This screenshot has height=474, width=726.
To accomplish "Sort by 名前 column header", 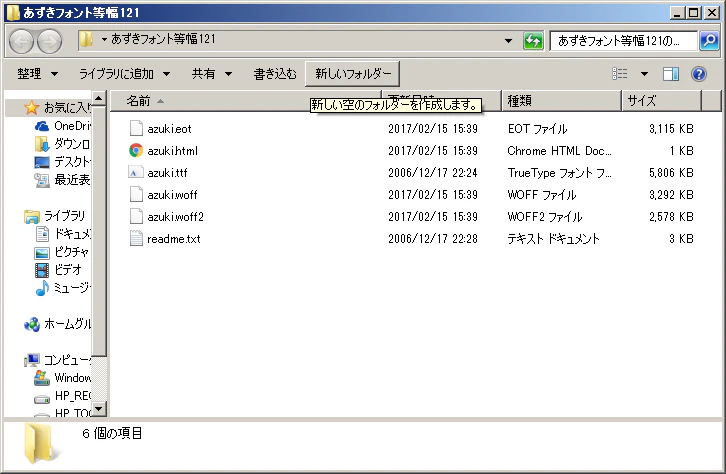I will point(245,101).
